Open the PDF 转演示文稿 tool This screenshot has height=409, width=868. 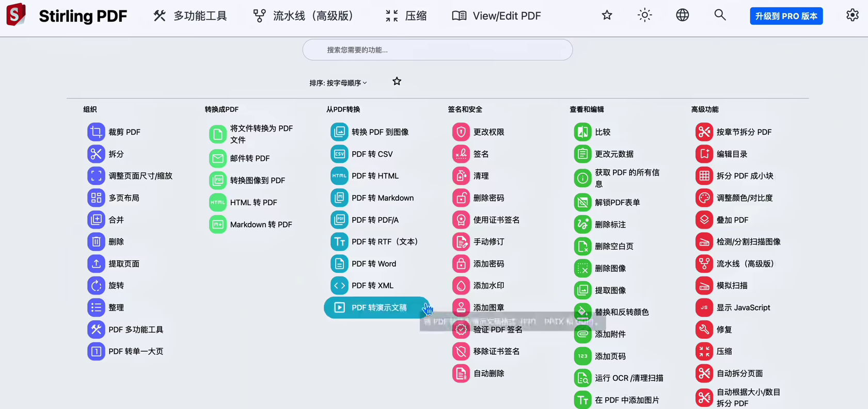376,307
